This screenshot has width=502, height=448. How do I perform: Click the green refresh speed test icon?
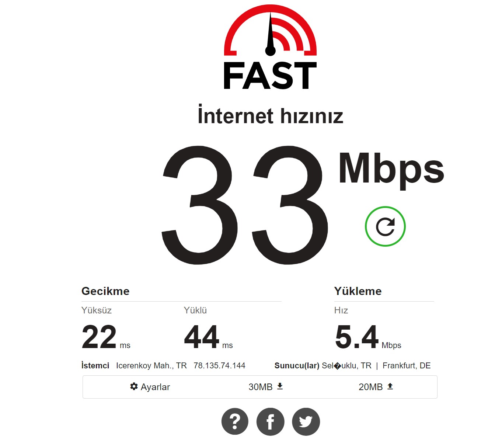385,226
